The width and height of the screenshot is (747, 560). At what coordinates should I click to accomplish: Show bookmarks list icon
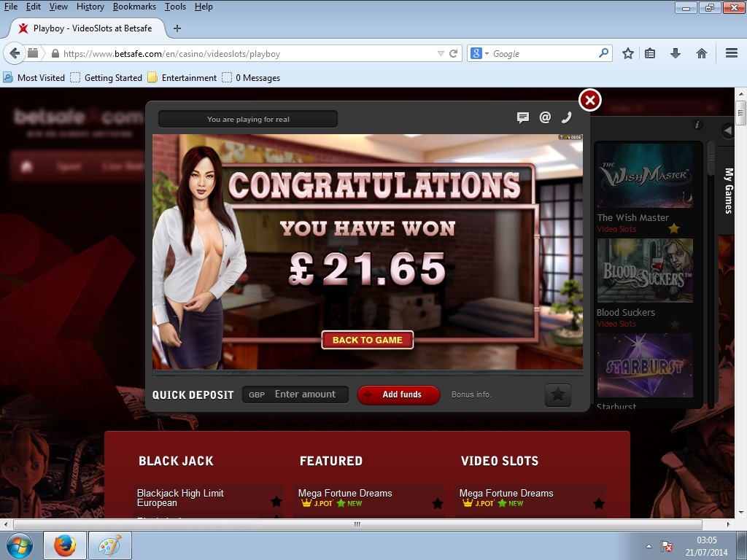[x=650, y=53]
